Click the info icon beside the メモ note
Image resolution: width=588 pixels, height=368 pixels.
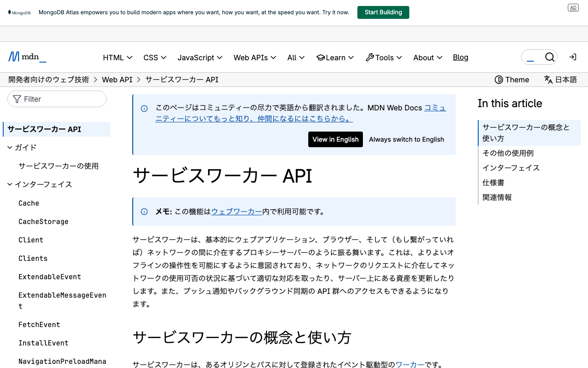pyautogui.click(x=144, y=212)
